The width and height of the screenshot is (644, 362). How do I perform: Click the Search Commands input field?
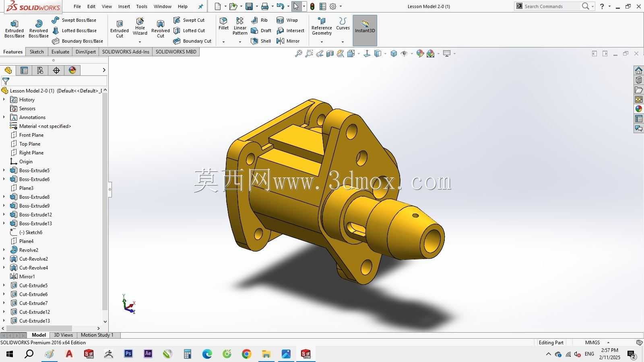pyautogui.click(x=552, y=6)
